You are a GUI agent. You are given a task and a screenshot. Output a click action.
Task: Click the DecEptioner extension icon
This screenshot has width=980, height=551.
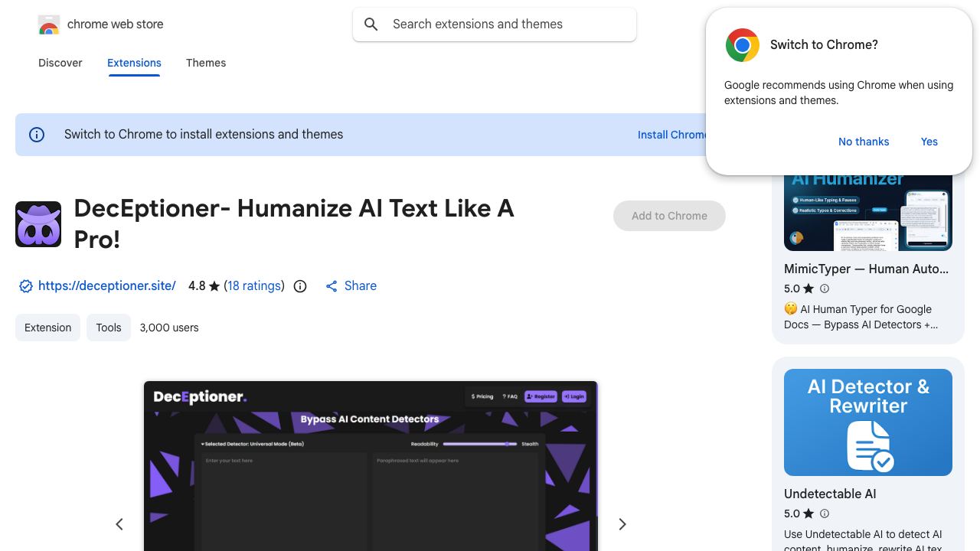[38, 224]
